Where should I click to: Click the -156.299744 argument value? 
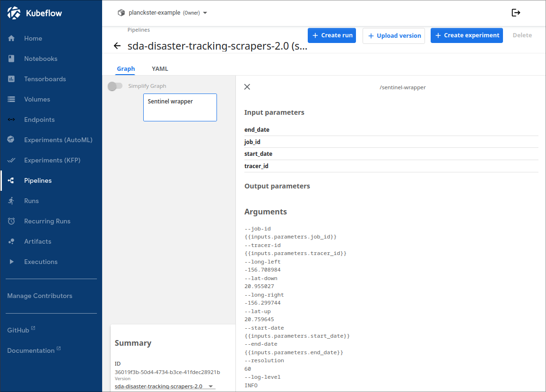(x=262, y=303)
